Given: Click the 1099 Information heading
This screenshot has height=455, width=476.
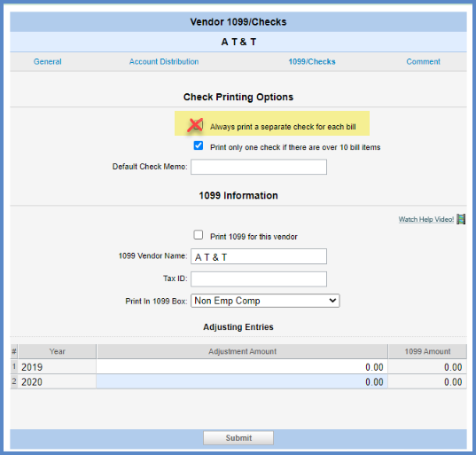Looking at the screenshot, I should (238, 195).
